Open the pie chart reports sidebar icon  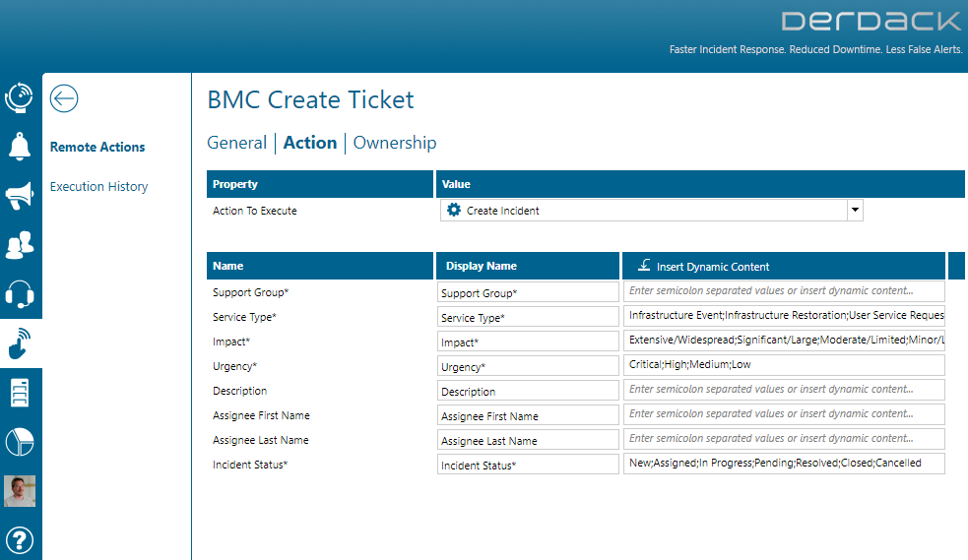[19, 442]
